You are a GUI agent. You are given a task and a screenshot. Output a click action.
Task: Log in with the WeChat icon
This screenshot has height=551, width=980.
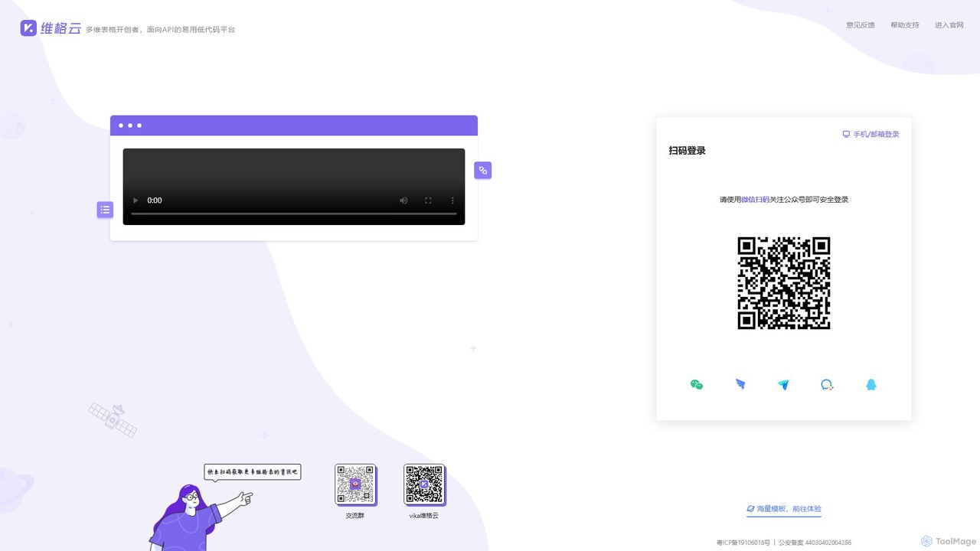click(x=697, y=385)
